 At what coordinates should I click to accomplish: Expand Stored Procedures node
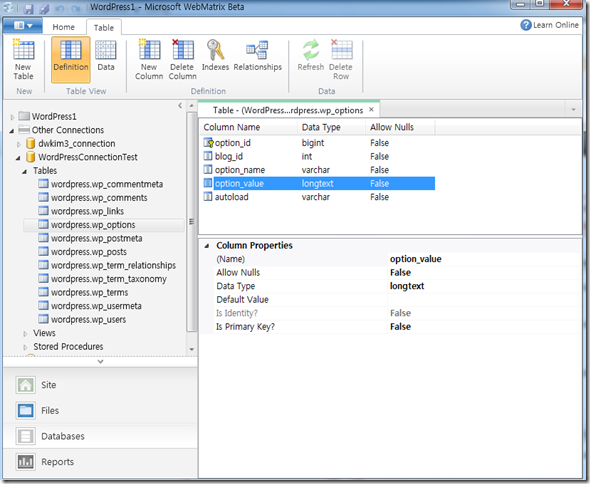(25, 347)
